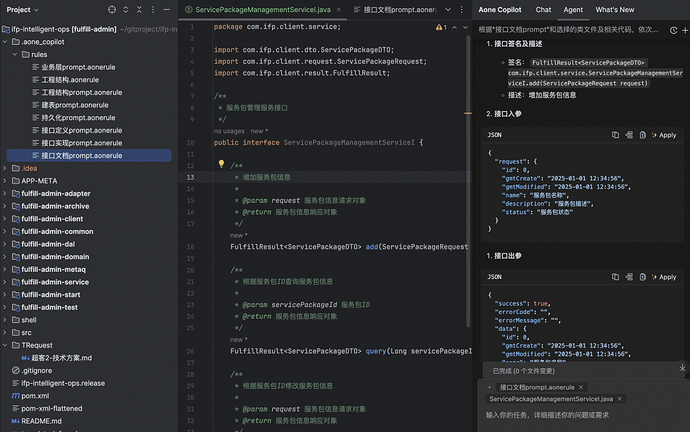Copy the first JSON code block
Screen dimensions: 690x432
coord(615,135)
